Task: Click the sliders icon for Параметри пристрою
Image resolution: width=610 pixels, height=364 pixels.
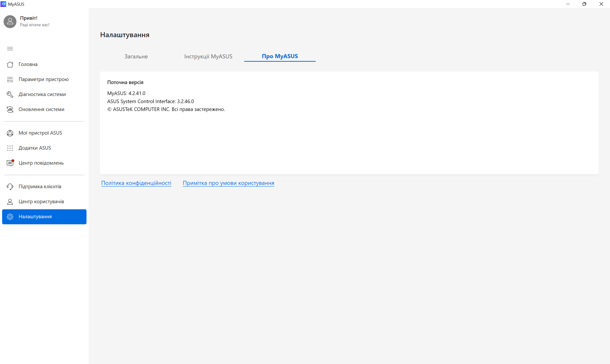Action: 10,80
